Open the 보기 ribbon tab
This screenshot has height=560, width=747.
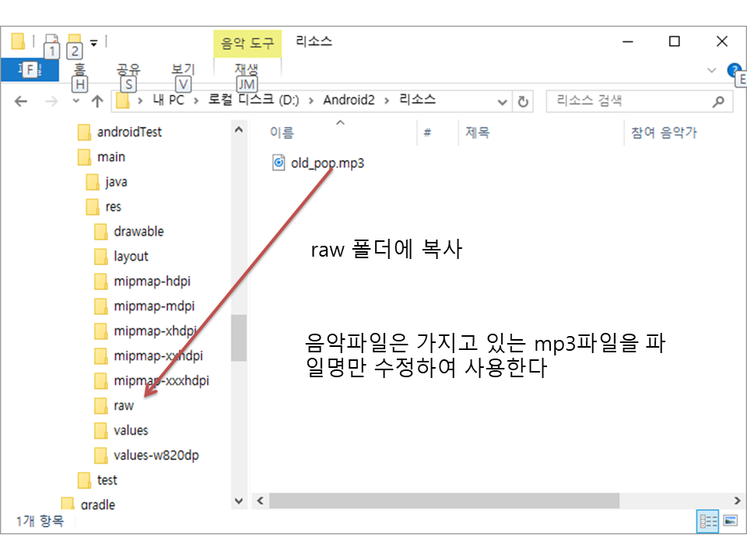click(182, 69)
